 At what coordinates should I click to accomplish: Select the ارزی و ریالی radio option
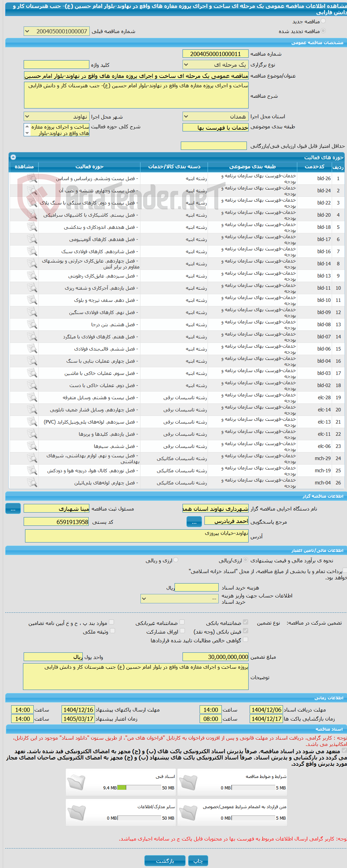pyautogui.click(x=176, y=560)
